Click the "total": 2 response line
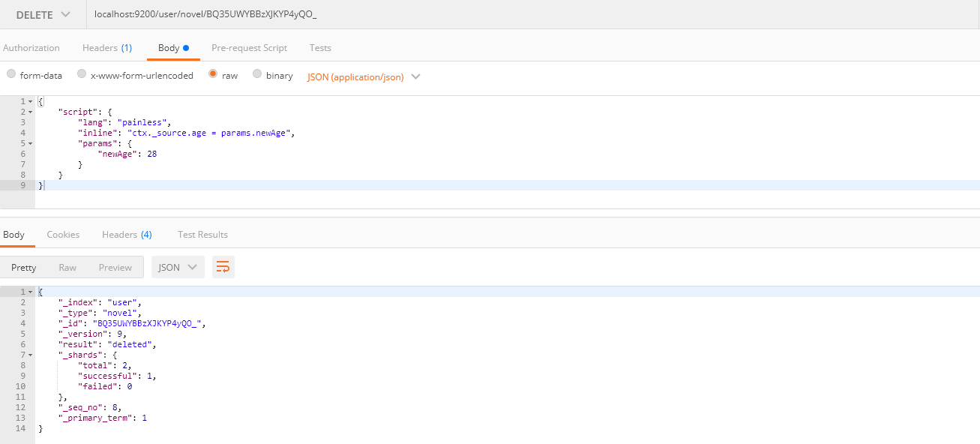Image resolution: width=980 pixels, height=444 pixels. 105,365
